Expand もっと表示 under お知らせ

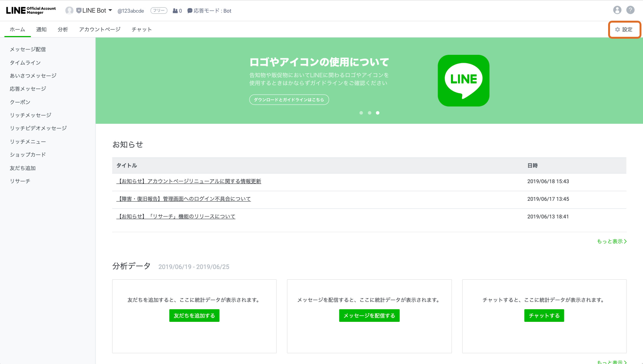[x=612, y=241]
